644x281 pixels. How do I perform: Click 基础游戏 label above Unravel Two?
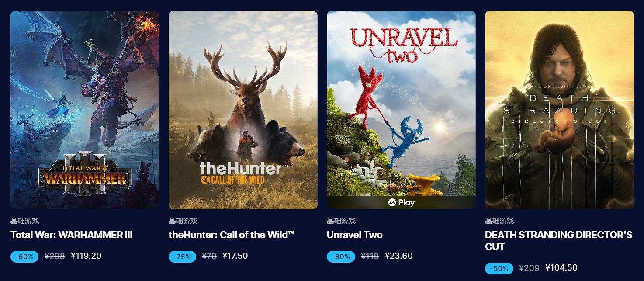[x=341, y=221]
